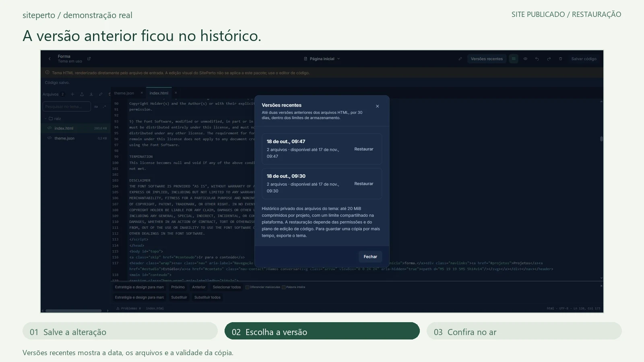This screenshot has height=362, width=644.
Task: Undo with the back arrow icon
Action: point(537,59)
